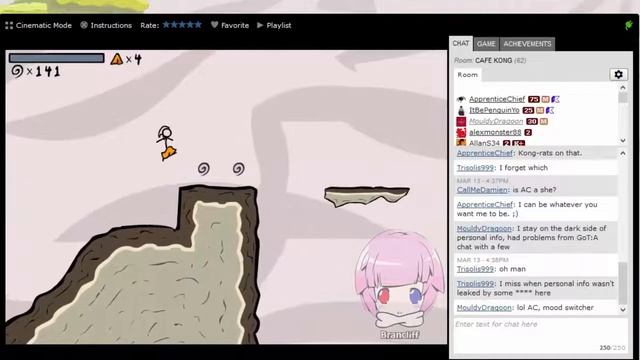Open the game Instructions
640x360 pixels.
(106, 25)
